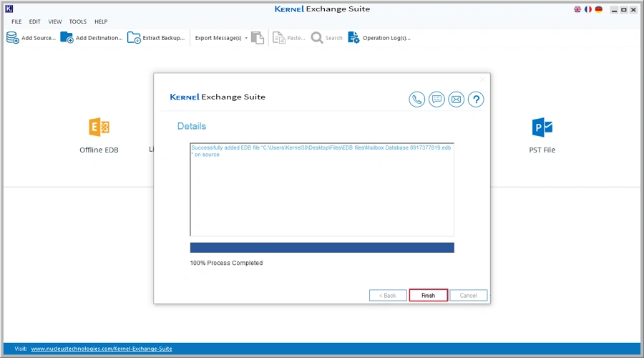
Task: Open the FILE menu
Action: tap(16, 22)
